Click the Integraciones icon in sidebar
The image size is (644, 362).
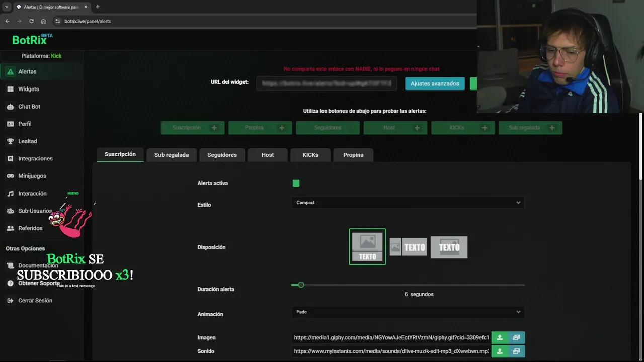[x=10, y=158]
